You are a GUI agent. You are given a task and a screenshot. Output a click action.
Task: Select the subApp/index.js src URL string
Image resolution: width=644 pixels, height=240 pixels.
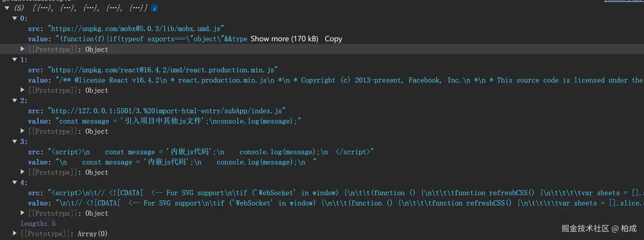point(166,111)
